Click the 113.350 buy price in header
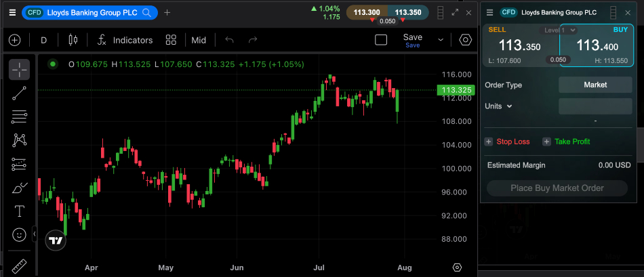The width and height of the screenshot is (644, 277). pyautogui.click(x=408, y=12)
